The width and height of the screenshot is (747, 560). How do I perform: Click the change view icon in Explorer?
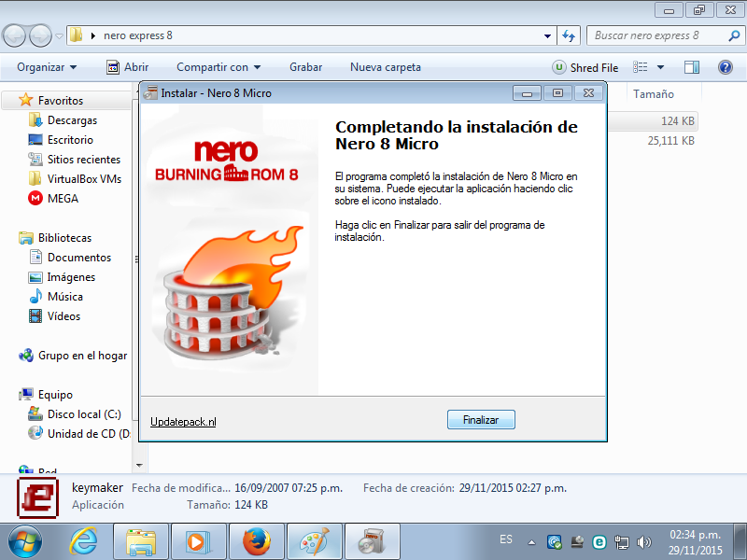pyautogui.click(x=640, y=67)
